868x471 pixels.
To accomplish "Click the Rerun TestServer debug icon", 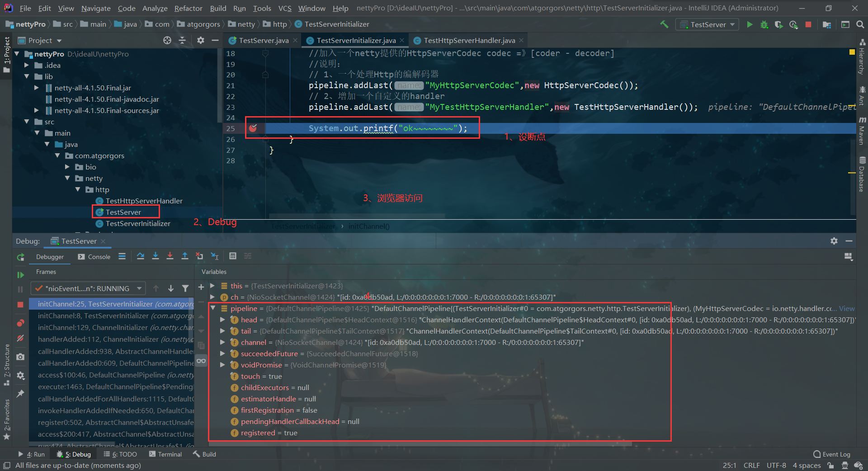I will (x=20, y=257).
